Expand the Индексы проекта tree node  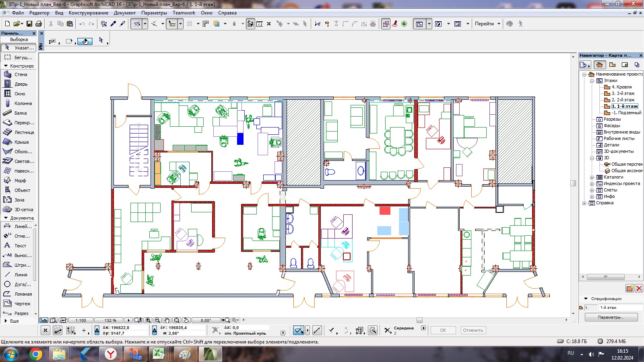(592, 184)
